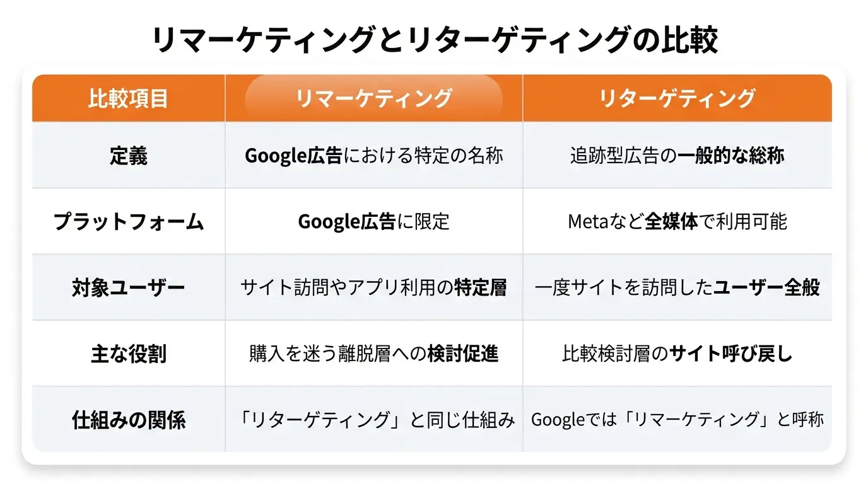Image resolution: width=868 pixels, height=484 pixels.
Task: Click cell Metaなど全媒体で利用可能
Action: 677,221
